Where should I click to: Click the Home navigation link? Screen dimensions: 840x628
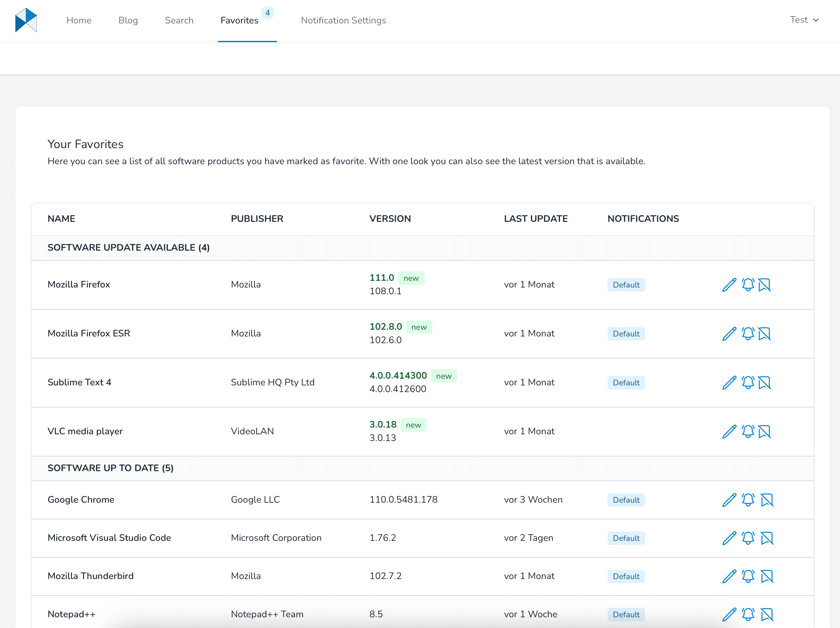(78, 20)
